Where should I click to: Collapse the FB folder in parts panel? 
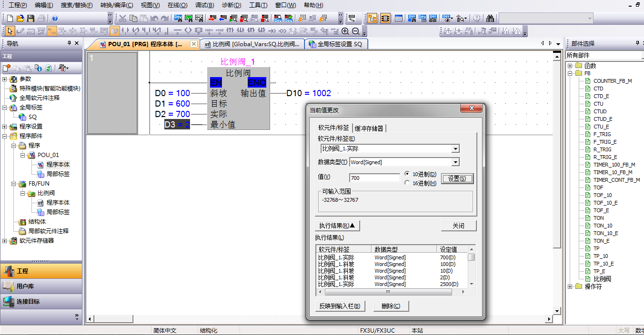point(570,73)
